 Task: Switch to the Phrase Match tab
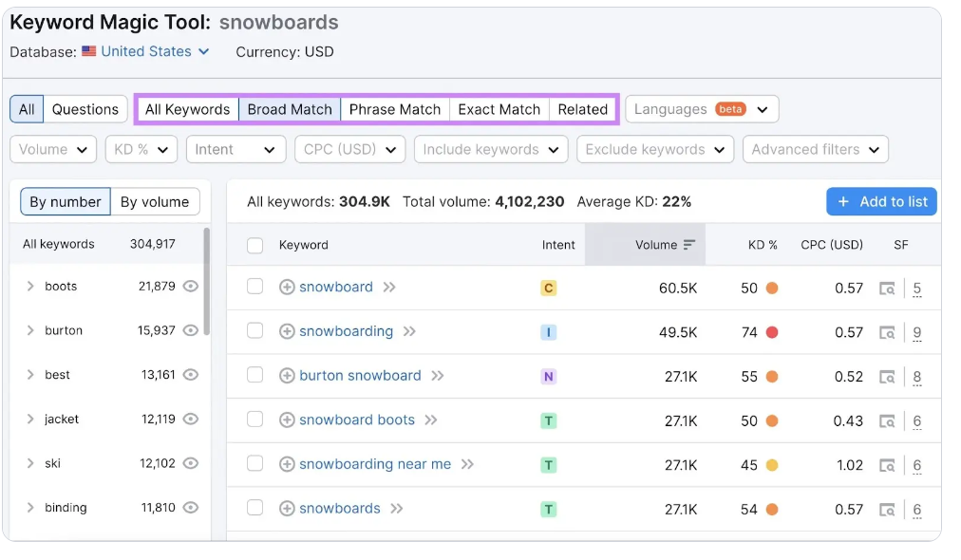(x=395, y=110)
